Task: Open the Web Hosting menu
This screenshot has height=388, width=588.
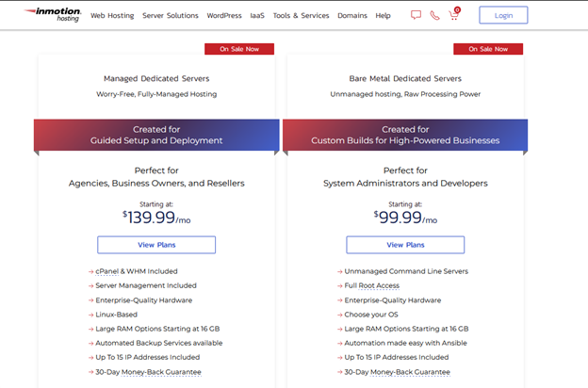Action: (x=112, y=15)
